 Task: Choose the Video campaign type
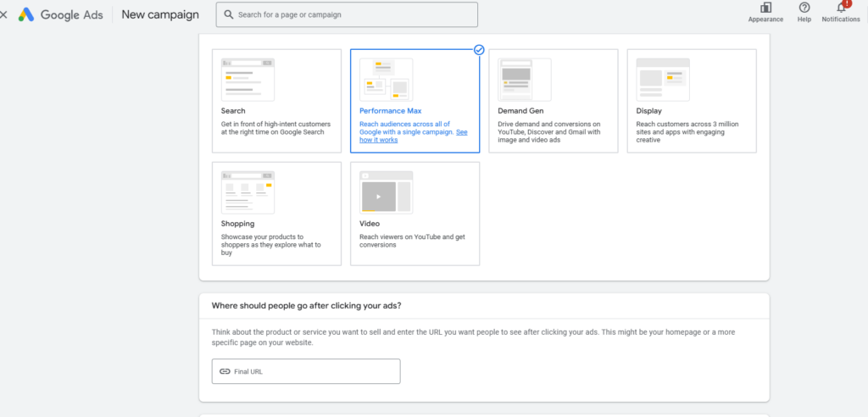point(415,214)
